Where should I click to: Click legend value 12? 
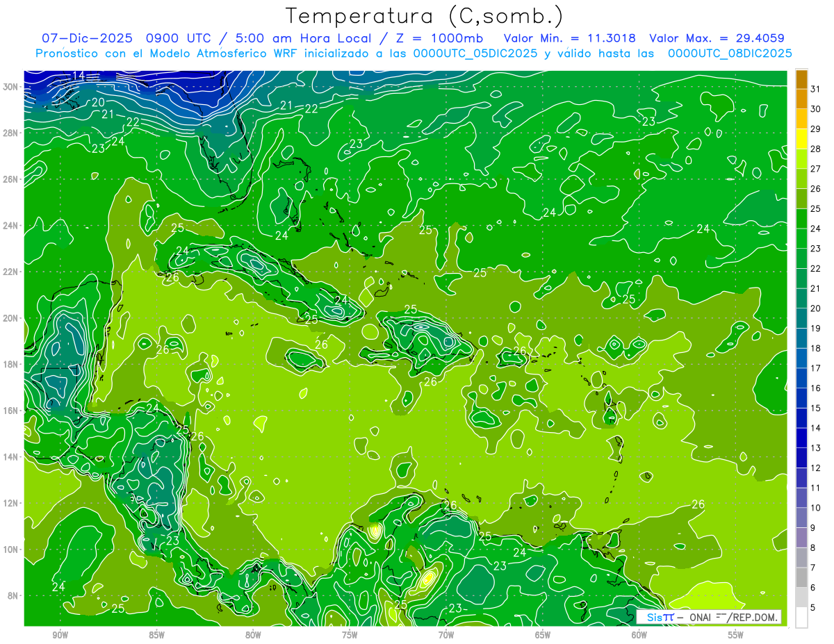point(815,468)
